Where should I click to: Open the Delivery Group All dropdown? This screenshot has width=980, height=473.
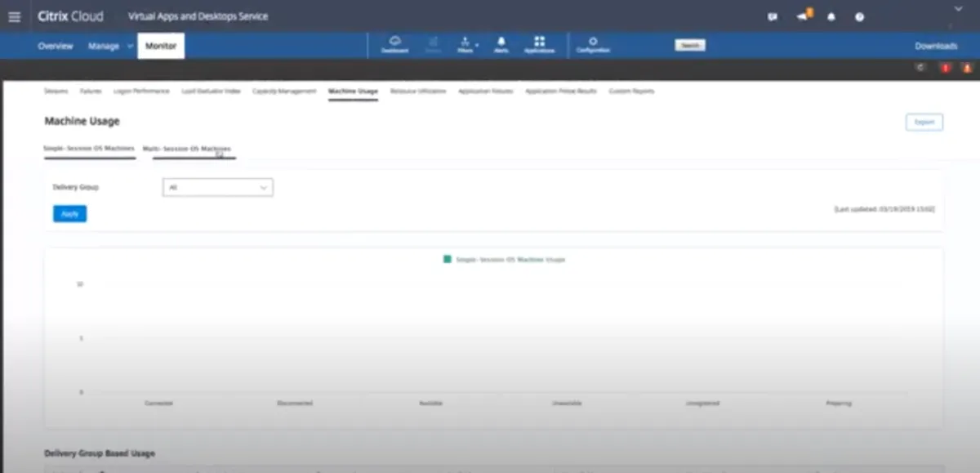218,187
